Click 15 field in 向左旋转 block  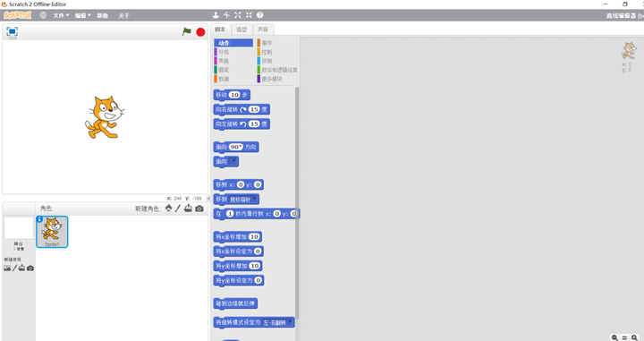point(254,124)
